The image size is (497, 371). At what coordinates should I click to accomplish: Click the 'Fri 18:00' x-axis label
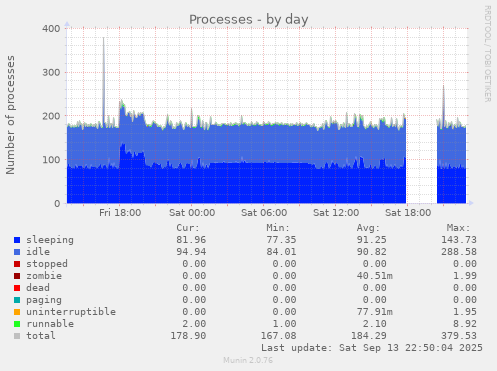pos(120,213)
